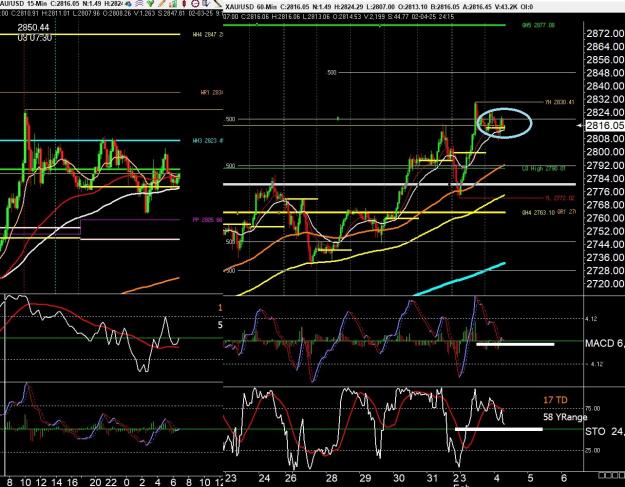
Task: Click the stacked horizontal lines toolbar icon
Action: coord(139,3)
